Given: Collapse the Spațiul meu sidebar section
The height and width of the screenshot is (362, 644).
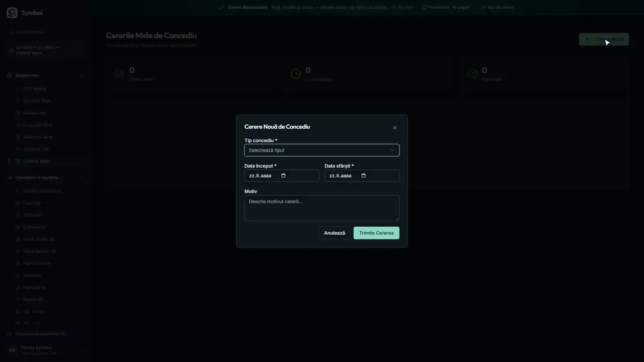Looking at the screenshot, I should point(45,75).
